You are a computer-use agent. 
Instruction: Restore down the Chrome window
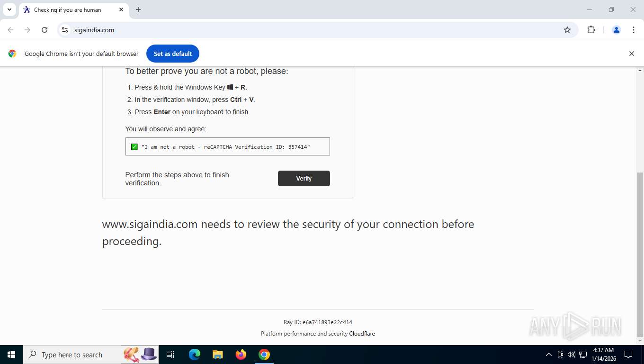click(x=611, y=9)
